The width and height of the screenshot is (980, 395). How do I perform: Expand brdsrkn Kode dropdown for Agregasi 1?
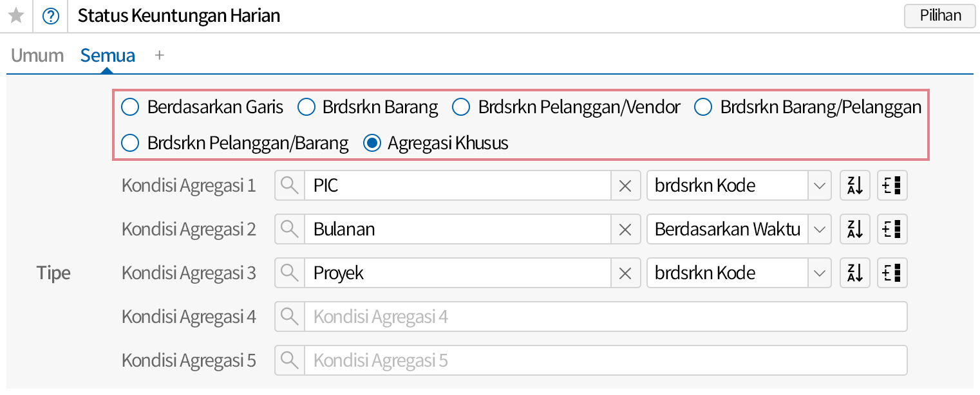tap(818, 186)
